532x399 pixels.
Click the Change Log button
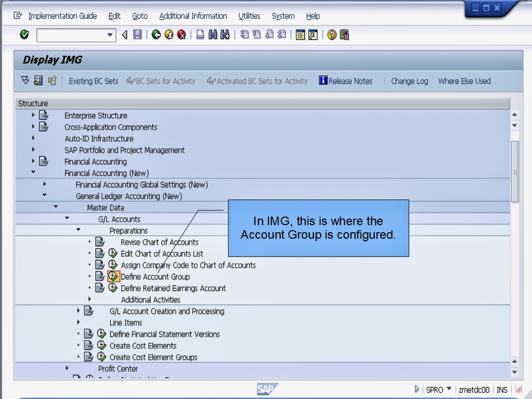click(409, 81)
